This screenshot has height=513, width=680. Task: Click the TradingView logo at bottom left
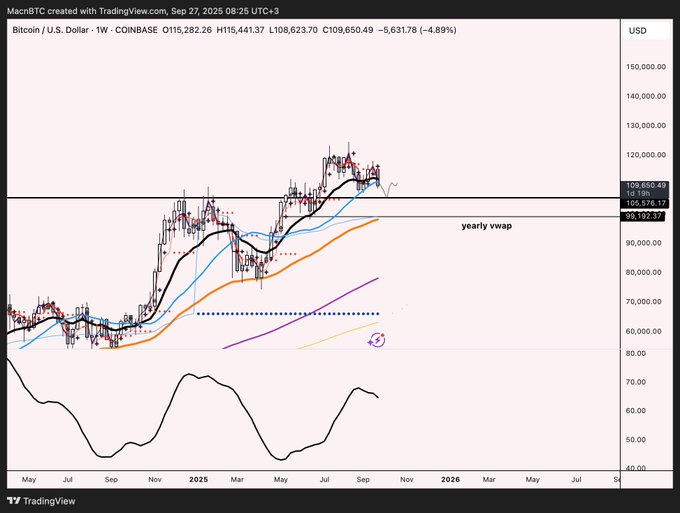(x=42, y=501)
